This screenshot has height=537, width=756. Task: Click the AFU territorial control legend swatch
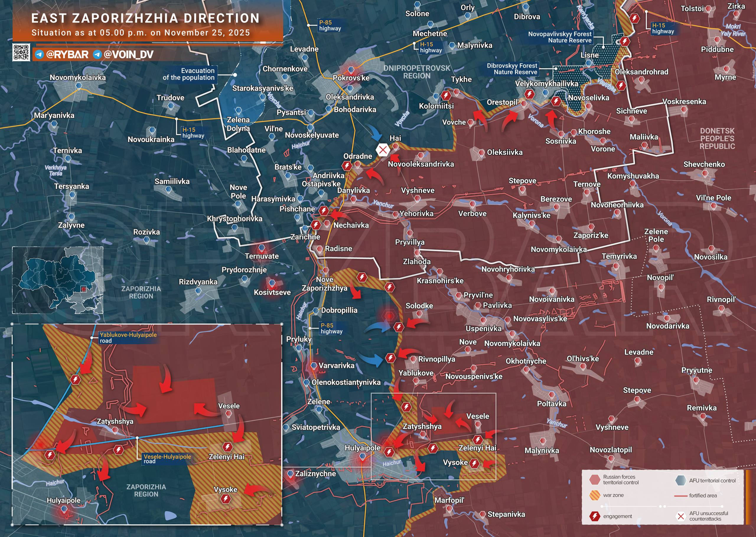click(681, 480)
